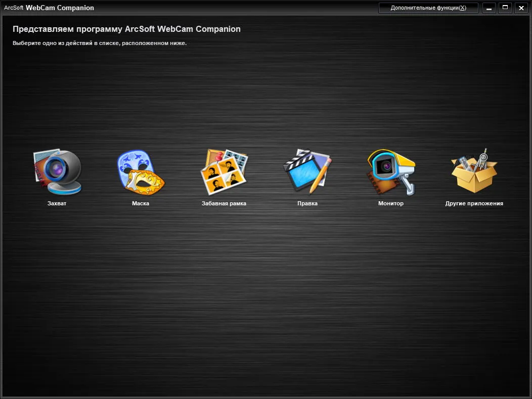Open the Дополнительные функции(X) menu button
This screenshot has width=532, height=399.
(x=428, y=8)
